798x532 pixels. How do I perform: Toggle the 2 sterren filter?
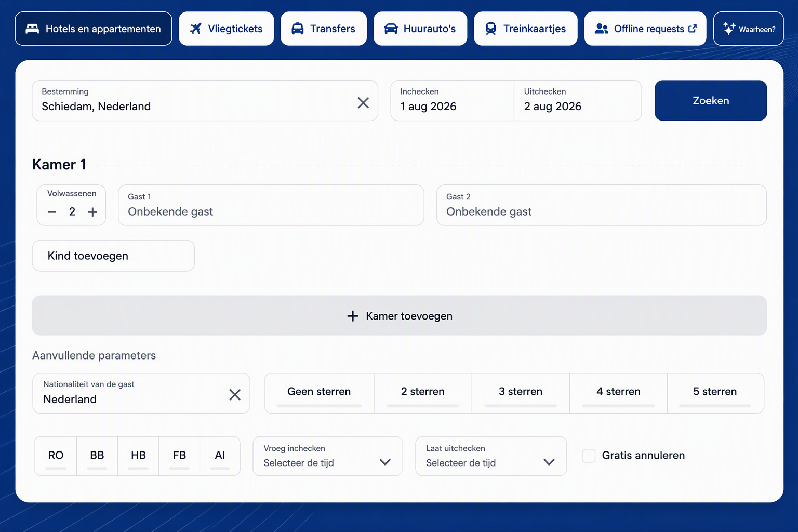423,393
